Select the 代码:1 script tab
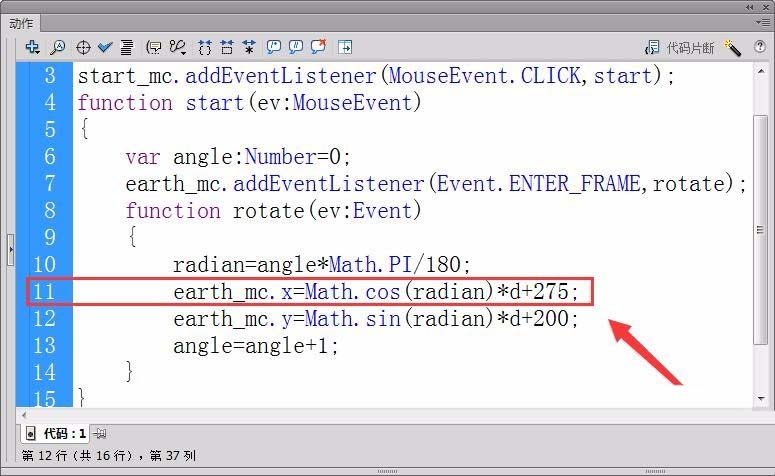This screenshot has height=476, width=775. 57,434
